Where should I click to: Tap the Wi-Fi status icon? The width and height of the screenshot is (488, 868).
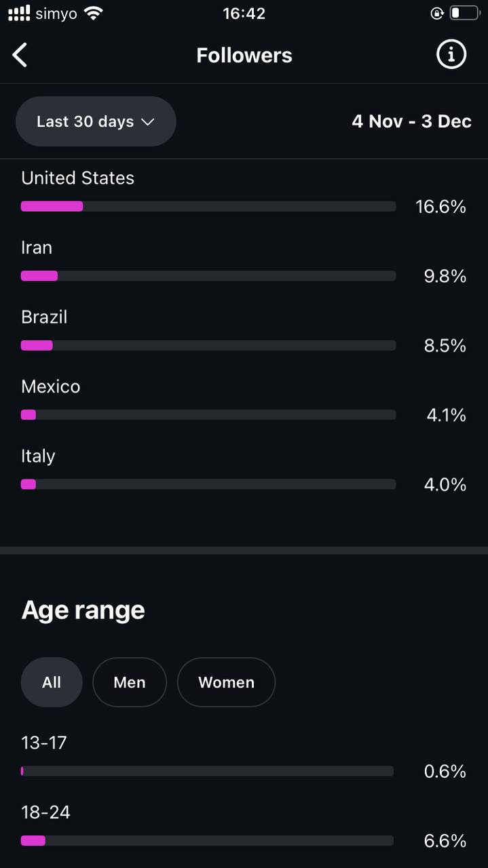click(x=94, y=13)
